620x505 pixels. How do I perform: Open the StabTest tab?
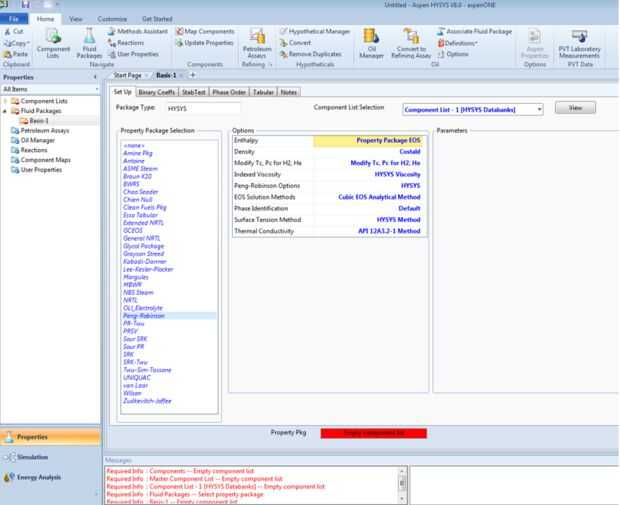(194, 92)
